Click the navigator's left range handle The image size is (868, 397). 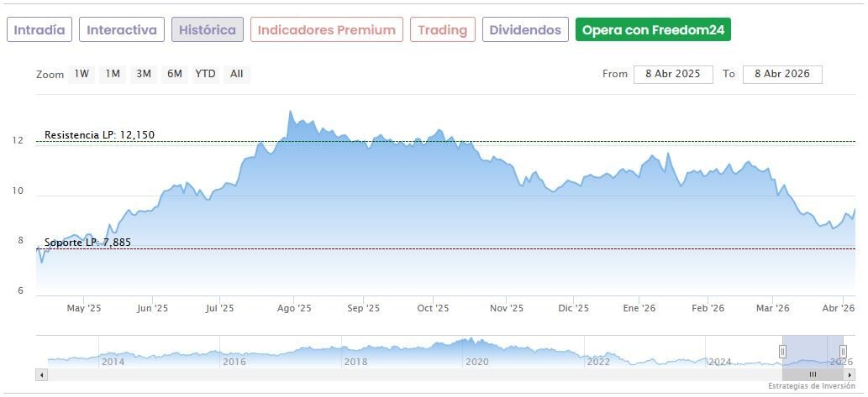coord(782,352)
